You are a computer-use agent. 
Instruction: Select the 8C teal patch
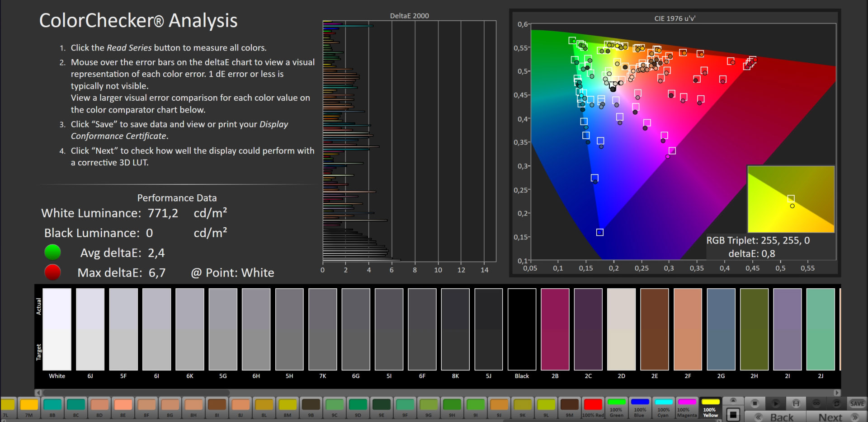[x=75, y=408]
